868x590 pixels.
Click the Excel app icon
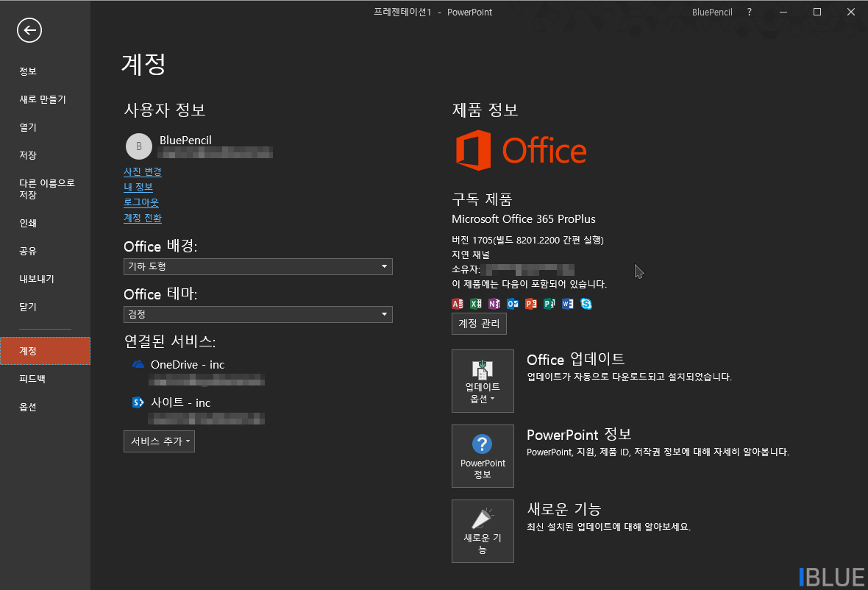475,303
